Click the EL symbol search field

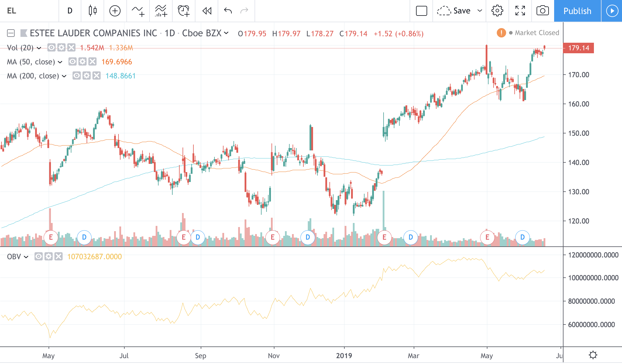click(29, 11)
